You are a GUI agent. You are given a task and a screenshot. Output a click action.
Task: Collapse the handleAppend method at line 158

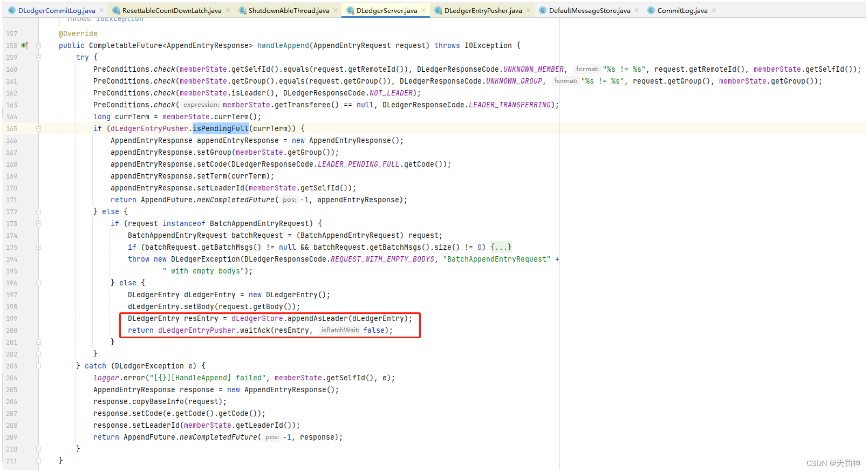click(38, 45)
